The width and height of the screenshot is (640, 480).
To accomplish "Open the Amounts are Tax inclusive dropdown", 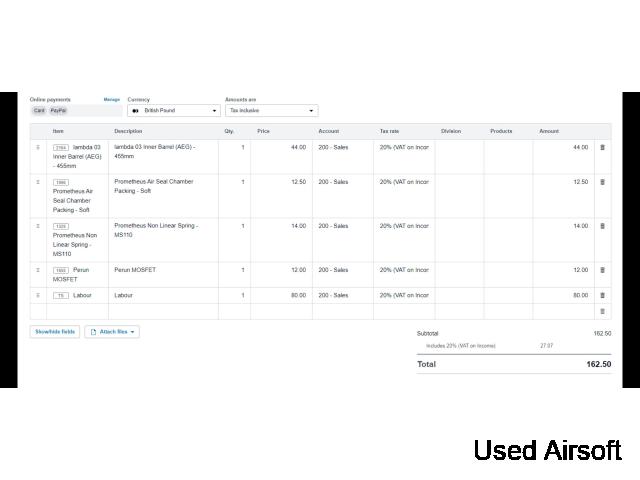I will point(271,111).
